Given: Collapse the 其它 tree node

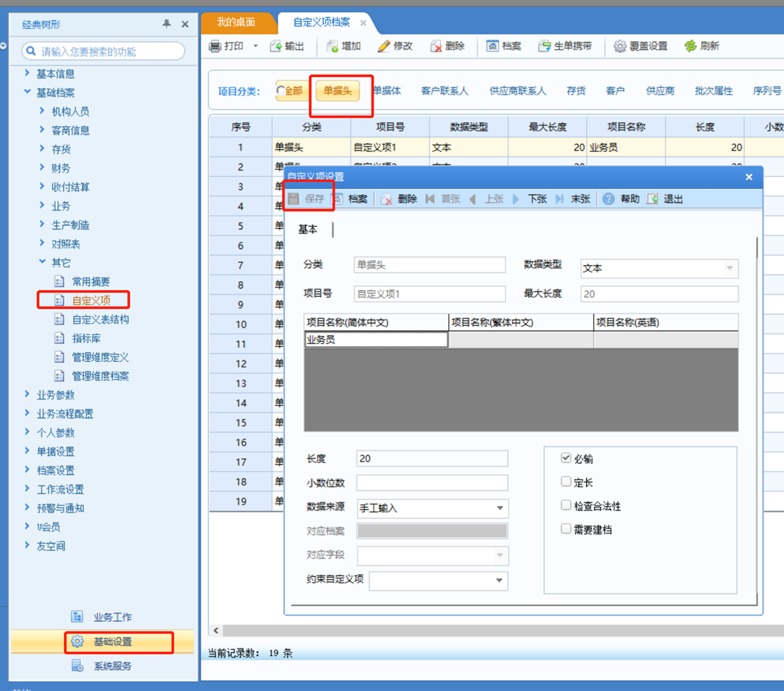Looking at the screenshot, I should point(42,261).
